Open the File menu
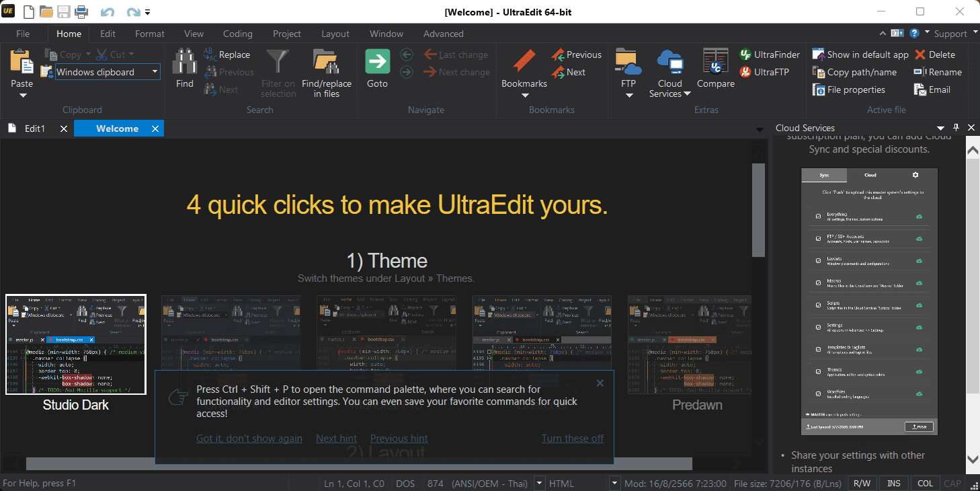 23,34
